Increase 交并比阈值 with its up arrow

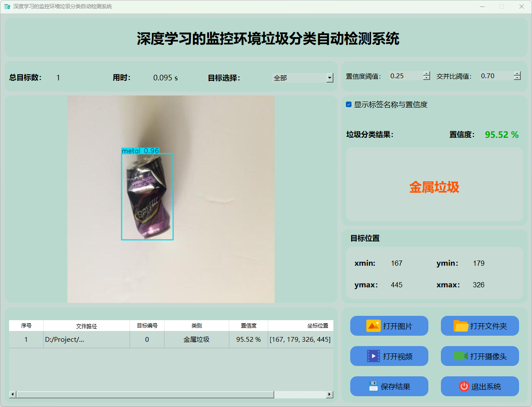tap(517, 73)
